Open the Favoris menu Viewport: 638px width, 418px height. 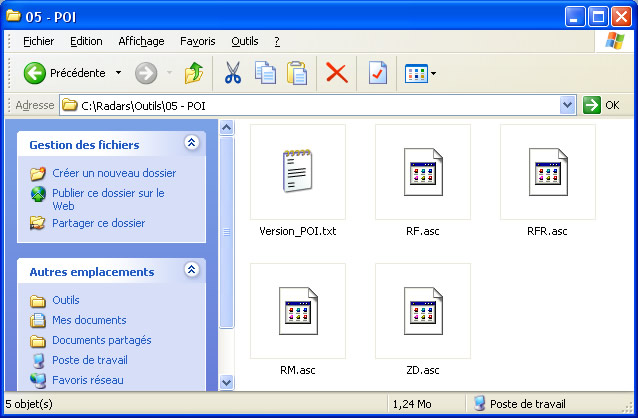(x=198, y=41)
